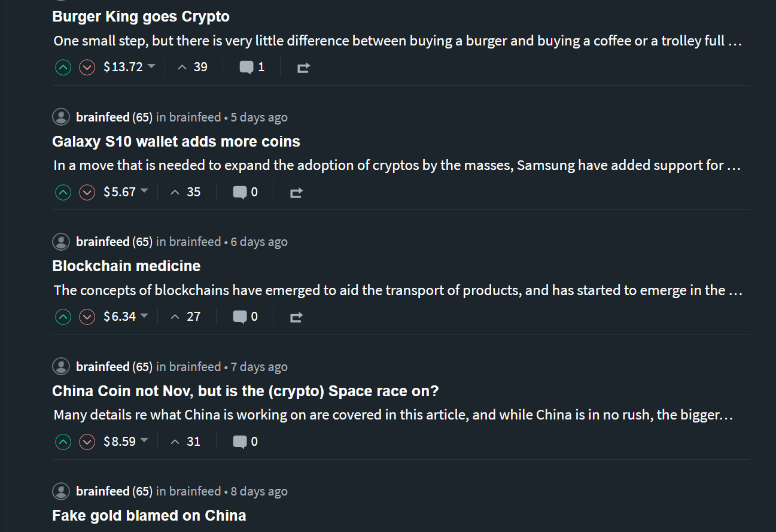Open comments on Burger King goes Crypto post
Viewport: 776px width, 532px height.
(247, 68)
